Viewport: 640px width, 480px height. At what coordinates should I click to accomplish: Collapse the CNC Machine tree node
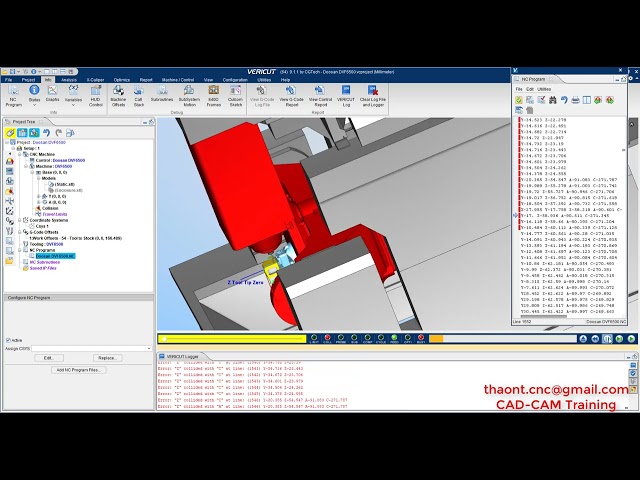[22, 154]
